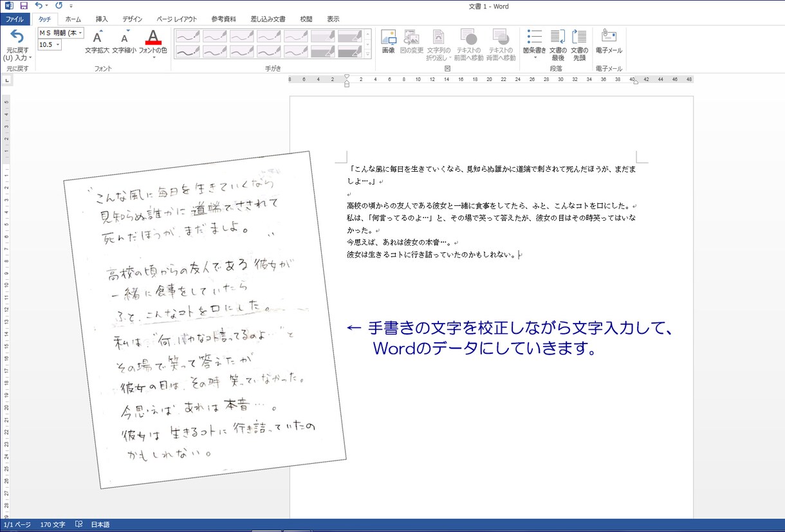The height and width of the screenshot is (532, 785).
Task: Open the デザイン ribbon tab
Action: click(x=133, y=19)
